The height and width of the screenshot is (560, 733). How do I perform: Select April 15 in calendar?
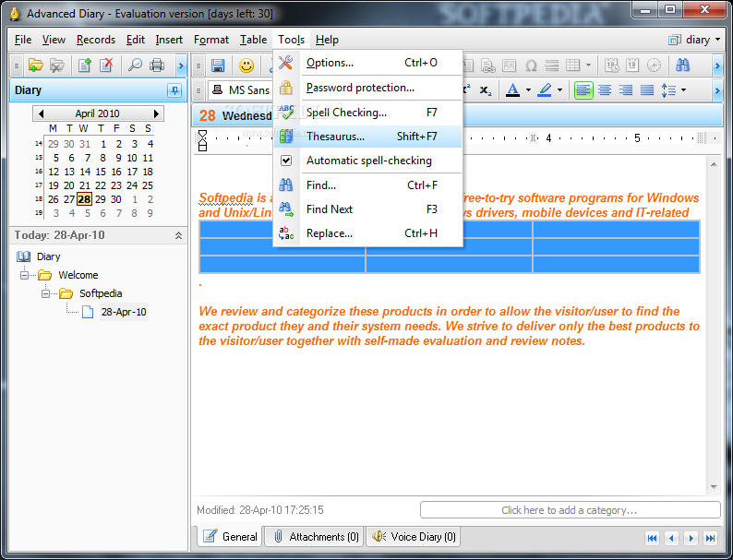(x=101, y=172)
